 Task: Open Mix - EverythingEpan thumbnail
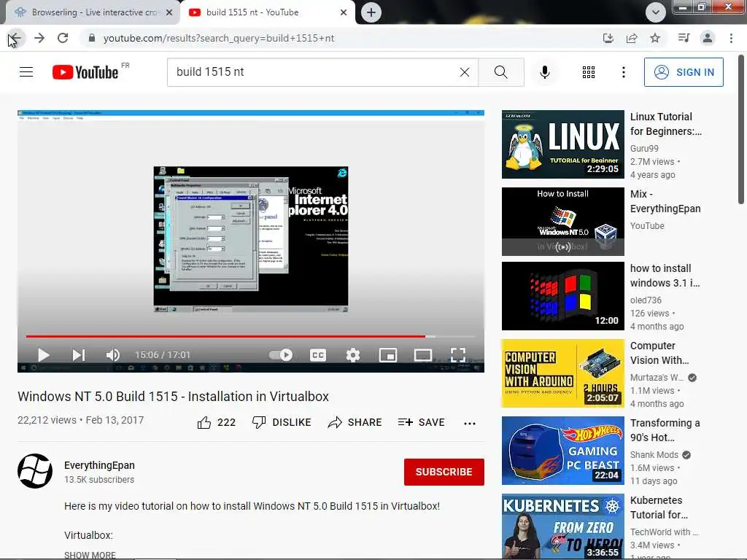pos(562,222)
